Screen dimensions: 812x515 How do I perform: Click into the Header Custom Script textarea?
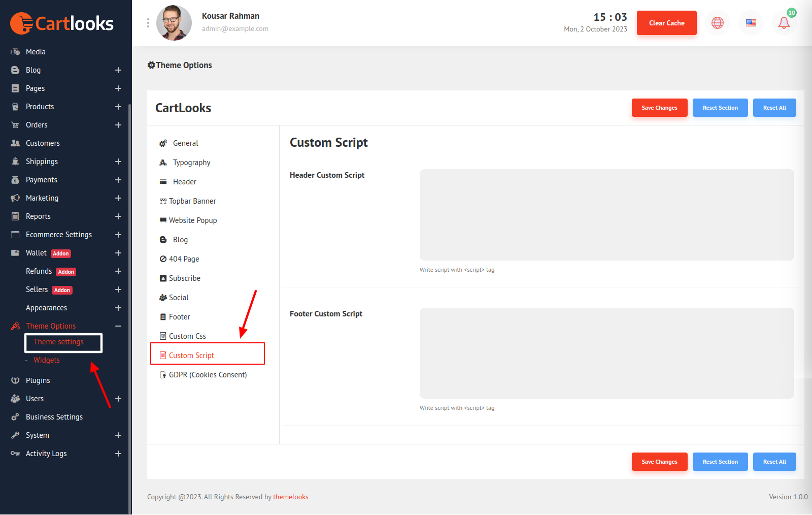(606, 215)
